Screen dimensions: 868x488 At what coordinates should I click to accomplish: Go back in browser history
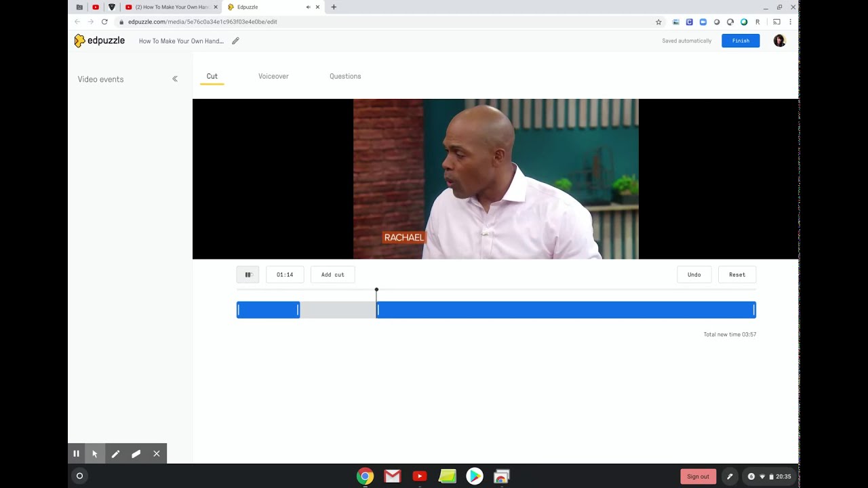click(x=77, y=22)
